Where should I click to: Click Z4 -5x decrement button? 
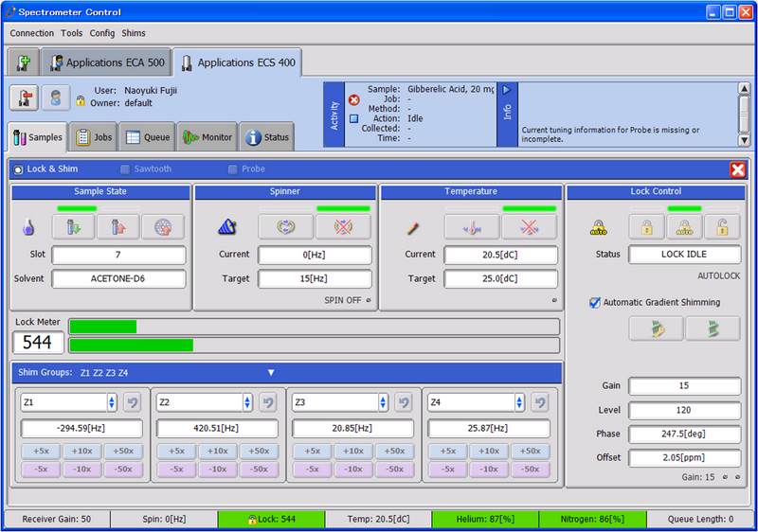pos(448,469)
